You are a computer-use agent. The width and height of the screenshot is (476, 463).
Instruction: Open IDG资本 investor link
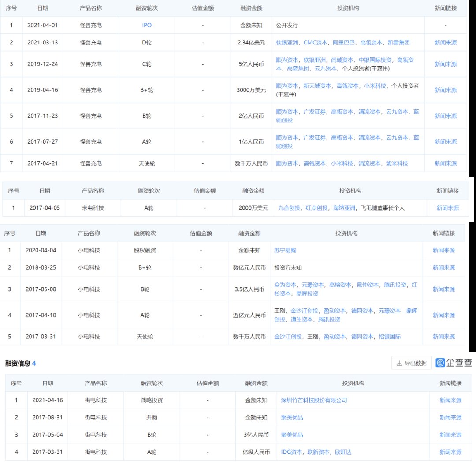(291, 452)
